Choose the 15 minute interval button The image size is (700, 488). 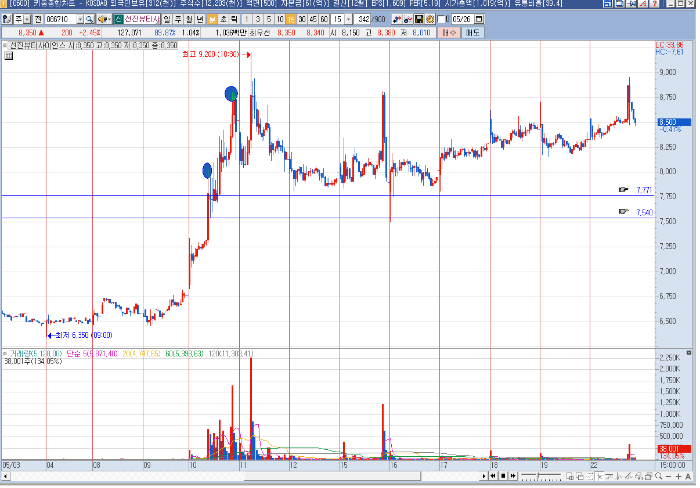click(x=291, y=19)
